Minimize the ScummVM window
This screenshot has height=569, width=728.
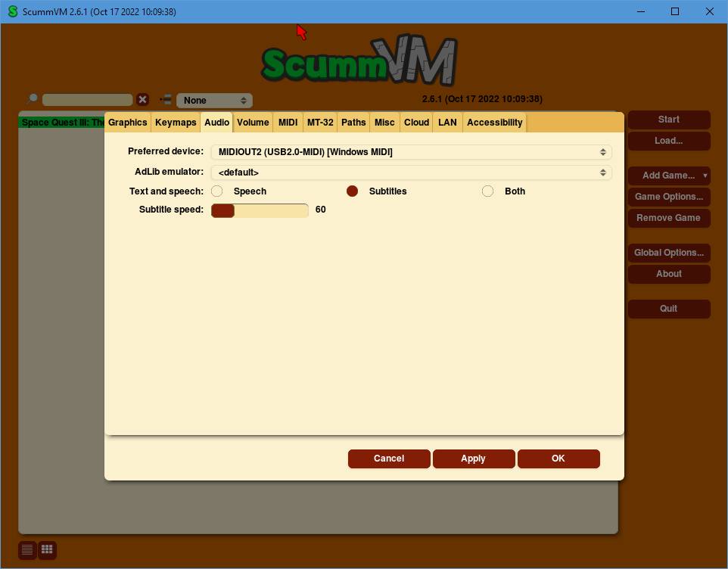point(641,11)
